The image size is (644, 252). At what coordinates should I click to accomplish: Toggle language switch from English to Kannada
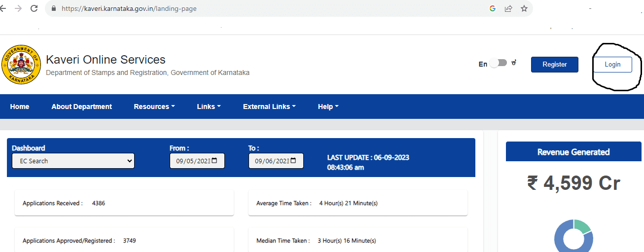[x=499, y=63]
